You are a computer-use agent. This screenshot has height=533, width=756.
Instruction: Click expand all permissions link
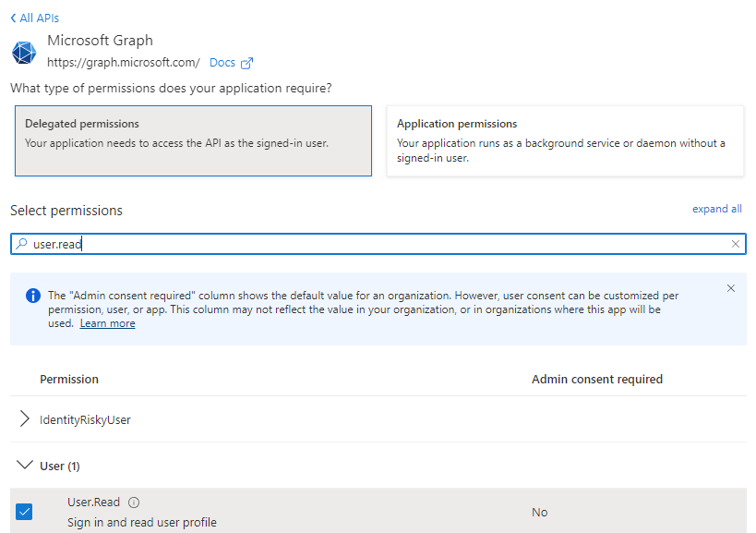[717, 209]
